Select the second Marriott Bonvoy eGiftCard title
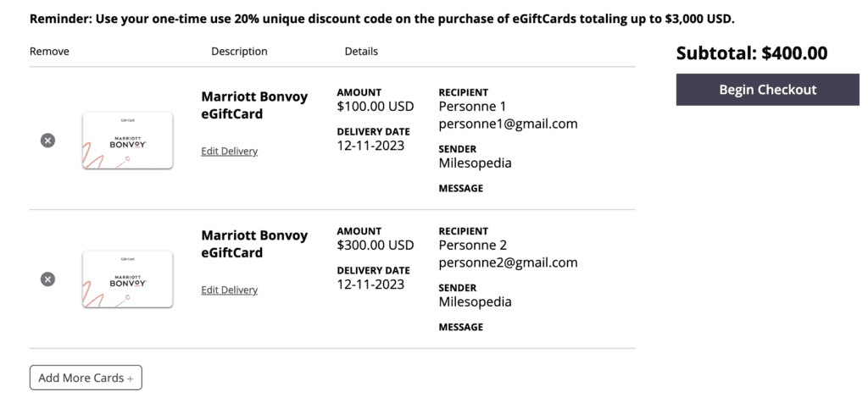The image size is (868, 403). click(x=254, y=244)
